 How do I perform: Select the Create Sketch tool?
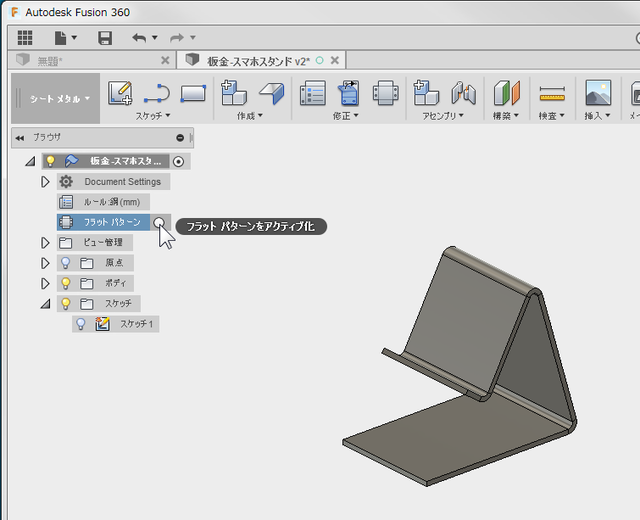(x=120, y=93)
